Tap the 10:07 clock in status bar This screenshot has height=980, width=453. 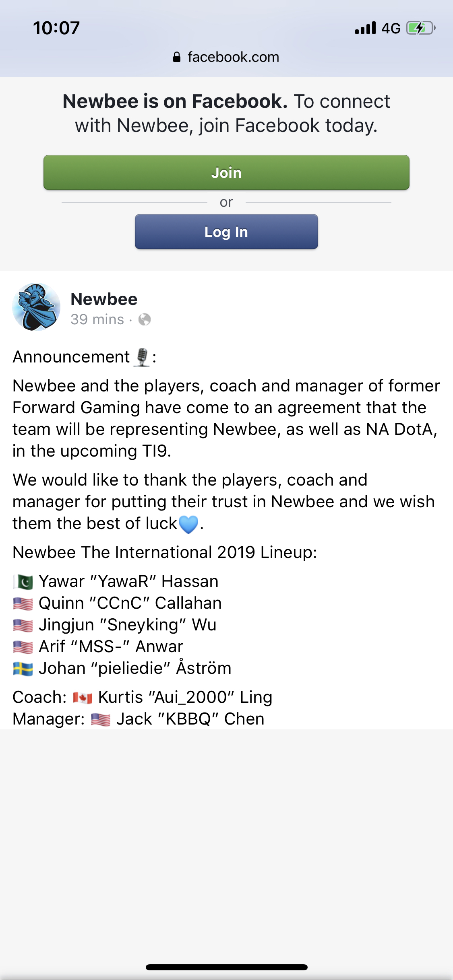[x=56, y=28]
